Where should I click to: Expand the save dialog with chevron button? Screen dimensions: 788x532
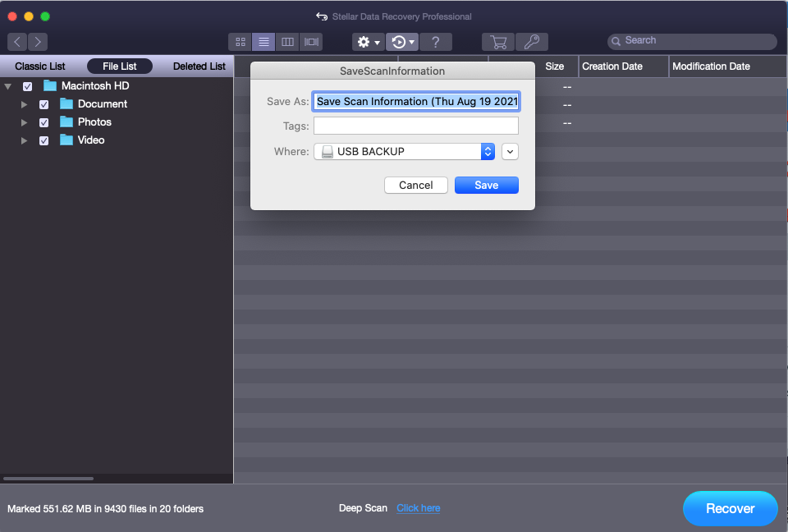tap(510, 152)
